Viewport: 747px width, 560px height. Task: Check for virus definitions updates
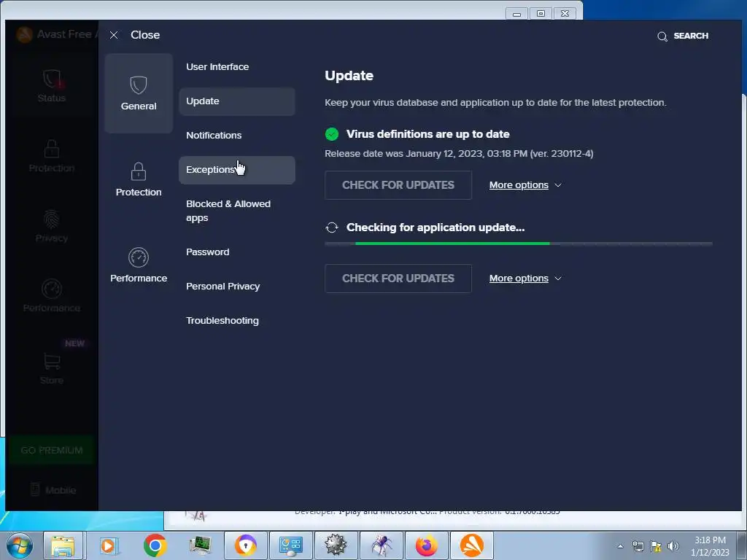point(398,185)
